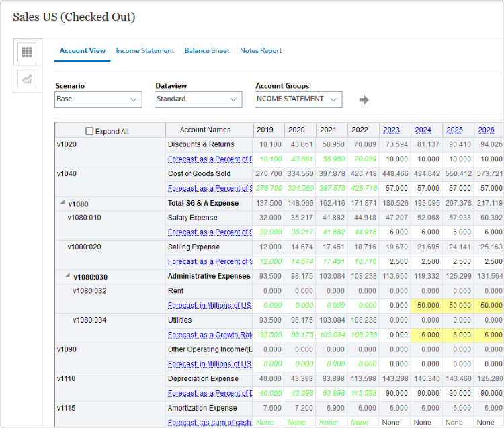504x428 pixels.
Task: Open the chart view sidebar icon
Action: (27, 79)
